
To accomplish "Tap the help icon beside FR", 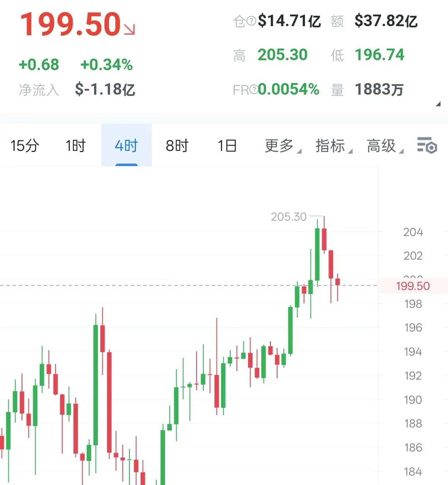I will tap(254, 89).
